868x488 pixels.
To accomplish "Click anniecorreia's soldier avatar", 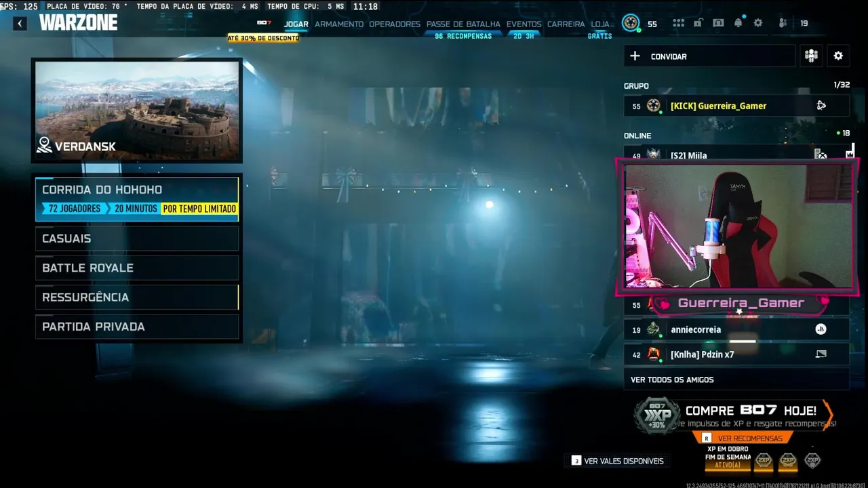I will (x=654, y=329).
